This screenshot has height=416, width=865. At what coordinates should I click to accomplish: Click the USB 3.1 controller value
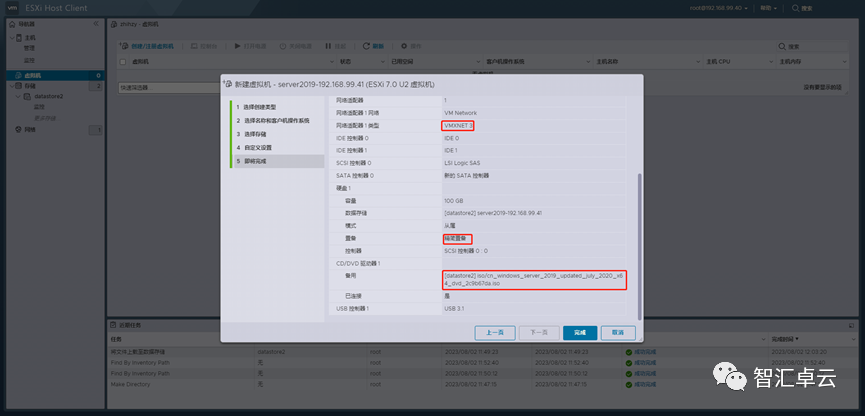(x=453, y=308)
